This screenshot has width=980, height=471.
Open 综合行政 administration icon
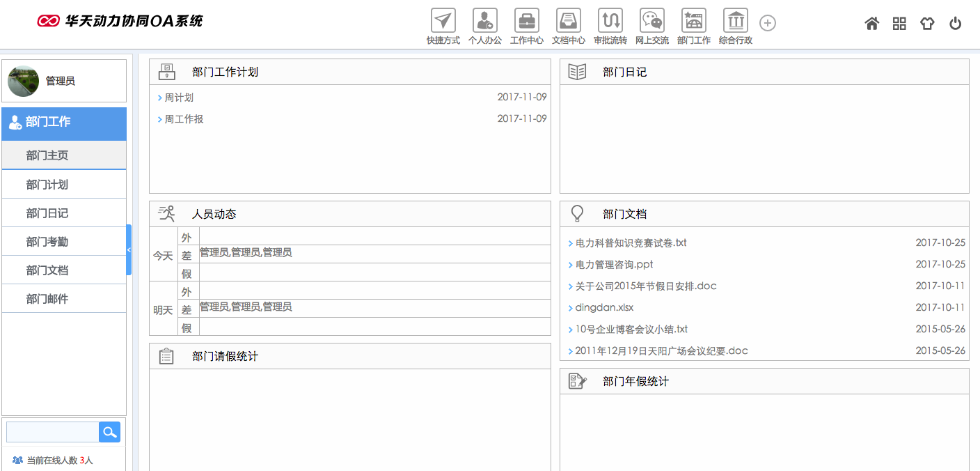point(736,21)
